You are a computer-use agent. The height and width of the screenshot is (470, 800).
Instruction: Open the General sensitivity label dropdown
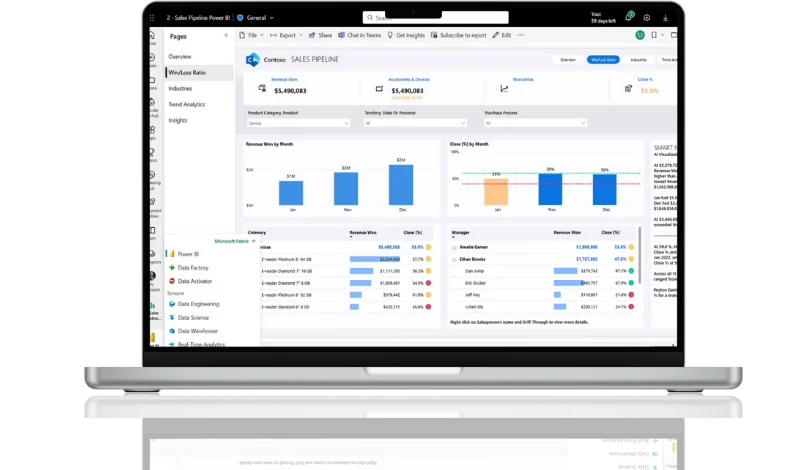pos(260,17)
